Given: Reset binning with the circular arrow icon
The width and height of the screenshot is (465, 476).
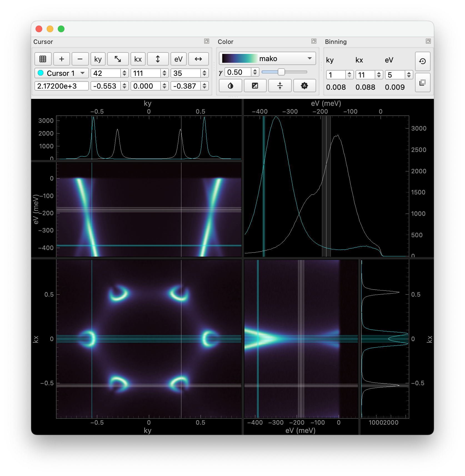Looking at the screenshot, I should (422, 61).
